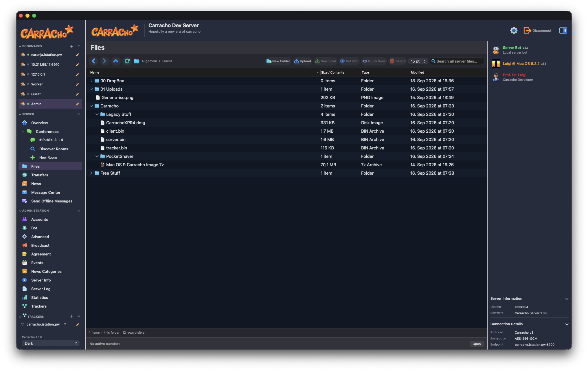
Task: Navigate up to parent folder
Action: (x=116, y=61)
